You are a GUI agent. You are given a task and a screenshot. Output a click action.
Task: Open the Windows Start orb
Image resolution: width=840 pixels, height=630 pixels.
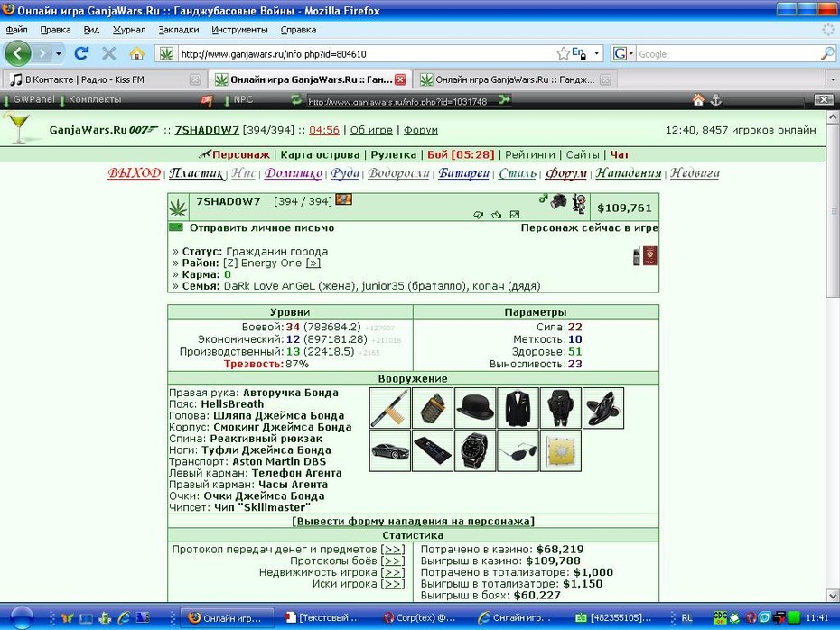tap(22, 617)
